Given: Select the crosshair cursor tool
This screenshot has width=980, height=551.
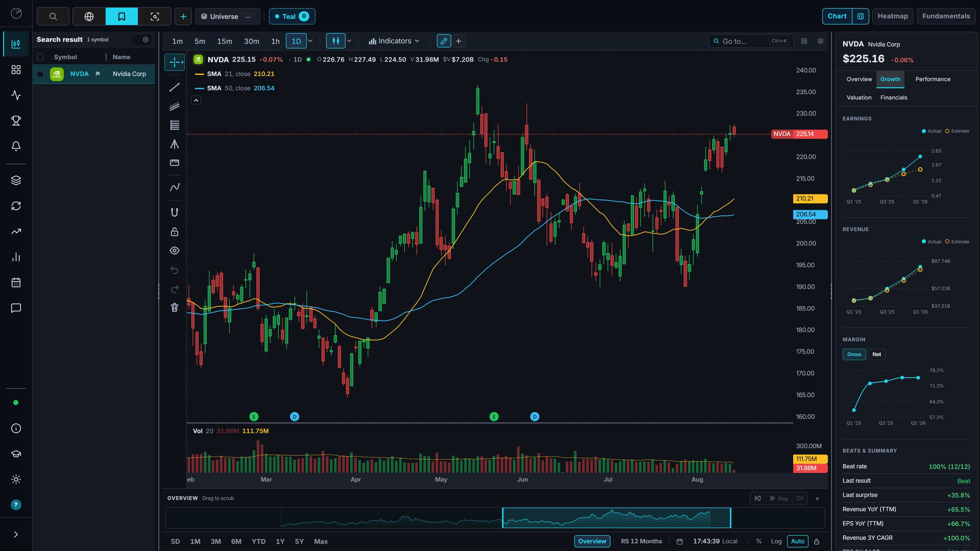Looking at the screenshot, I should point(175,62).
